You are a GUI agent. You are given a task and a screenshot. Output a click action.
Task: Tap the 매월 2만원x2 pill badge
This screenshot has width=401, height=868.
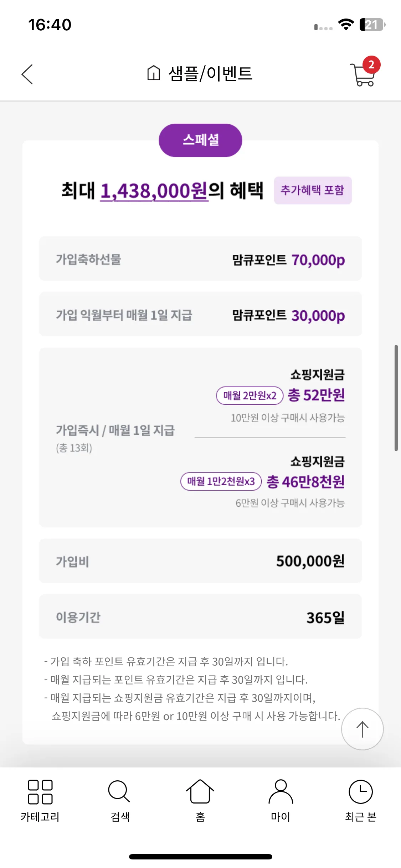(250, 395)
